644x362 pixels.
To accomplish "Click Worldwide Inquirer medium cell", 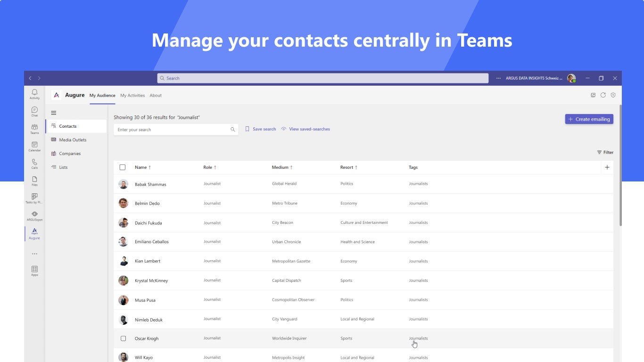I will 289,338.
